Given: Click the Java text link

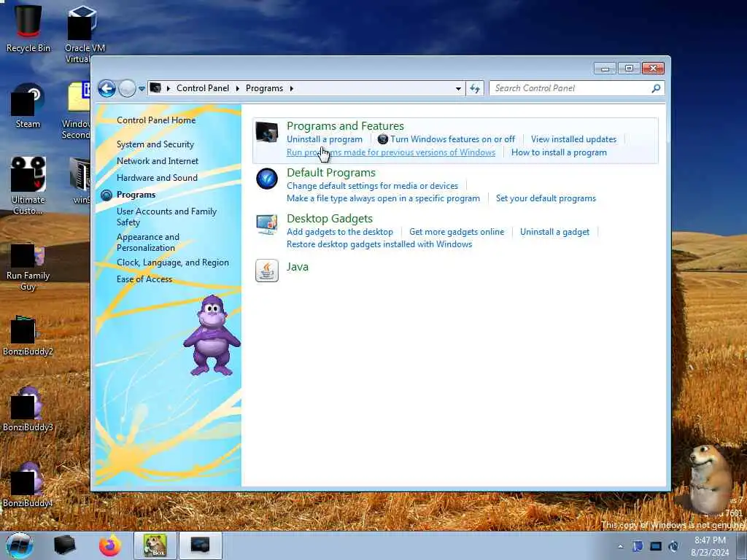Looking at the screenshot, I should 298,267.
